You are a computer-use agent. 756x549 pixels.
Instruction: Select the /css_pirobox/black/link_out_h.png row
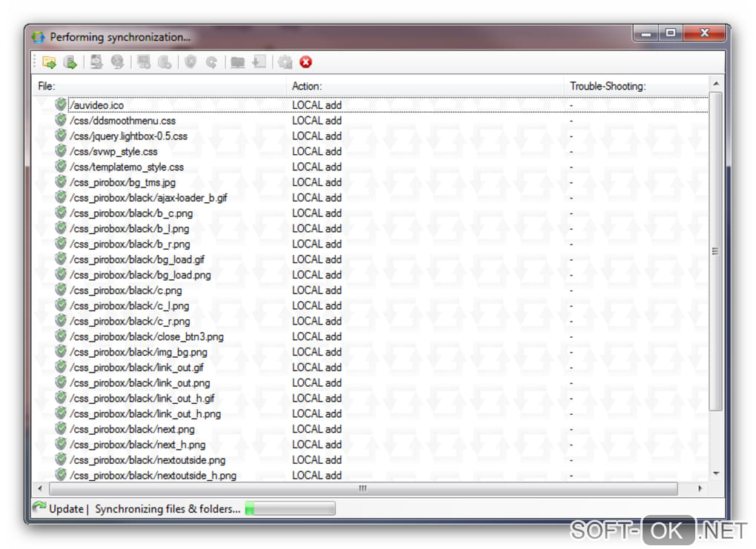371,413
